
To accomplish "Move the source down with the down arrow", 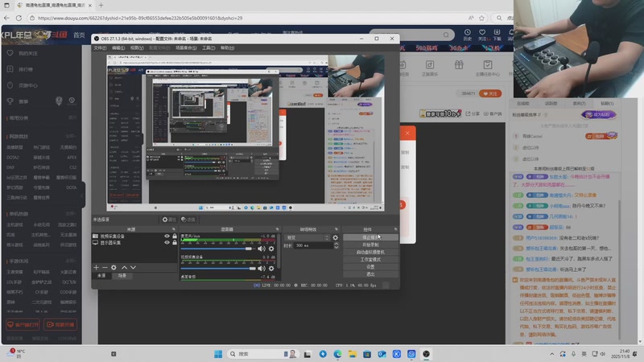I will click(133, 268).
